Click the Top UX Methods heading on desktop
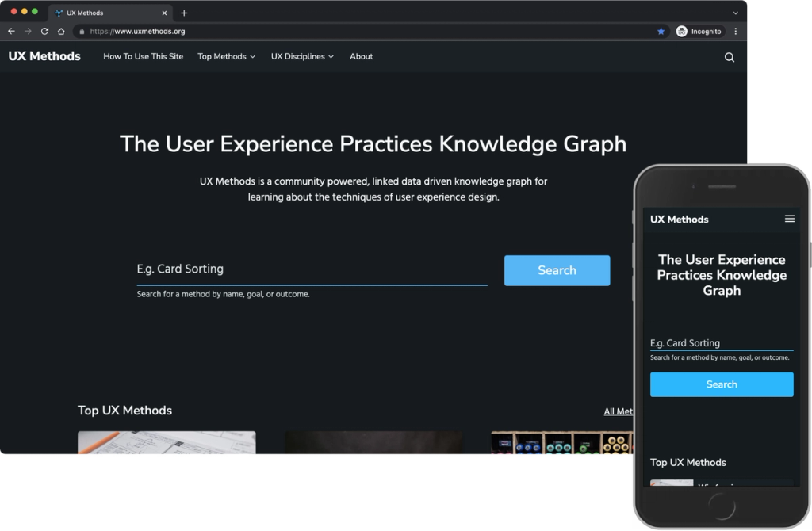Screen dimensions: 812x531 (124, 410)
